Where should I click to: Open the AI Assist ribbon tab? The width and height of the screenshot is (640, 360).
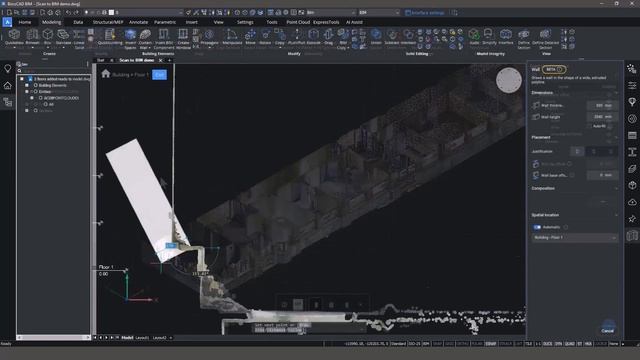point(354,22)
